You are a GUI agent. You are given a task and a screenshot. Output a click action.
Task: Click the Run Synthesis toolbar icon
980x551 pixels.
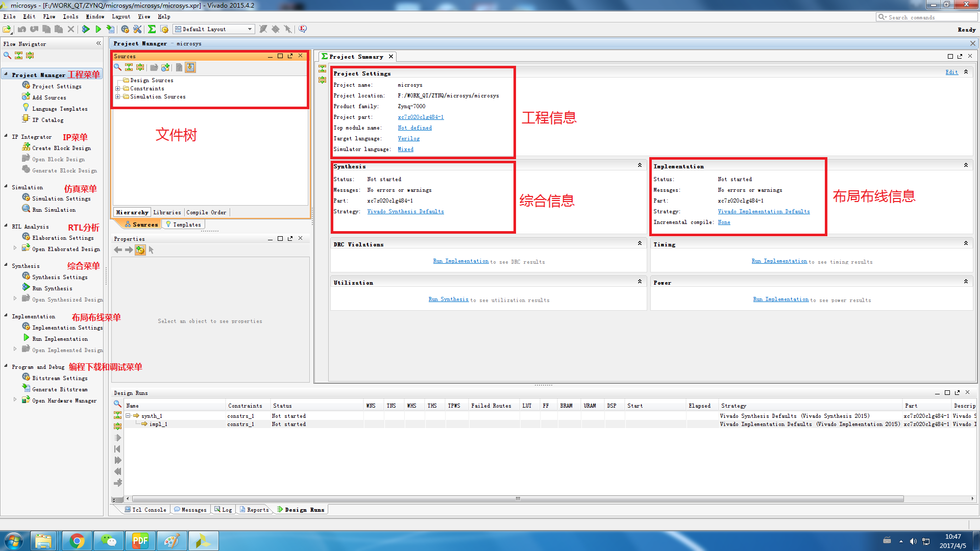[86, 29]
